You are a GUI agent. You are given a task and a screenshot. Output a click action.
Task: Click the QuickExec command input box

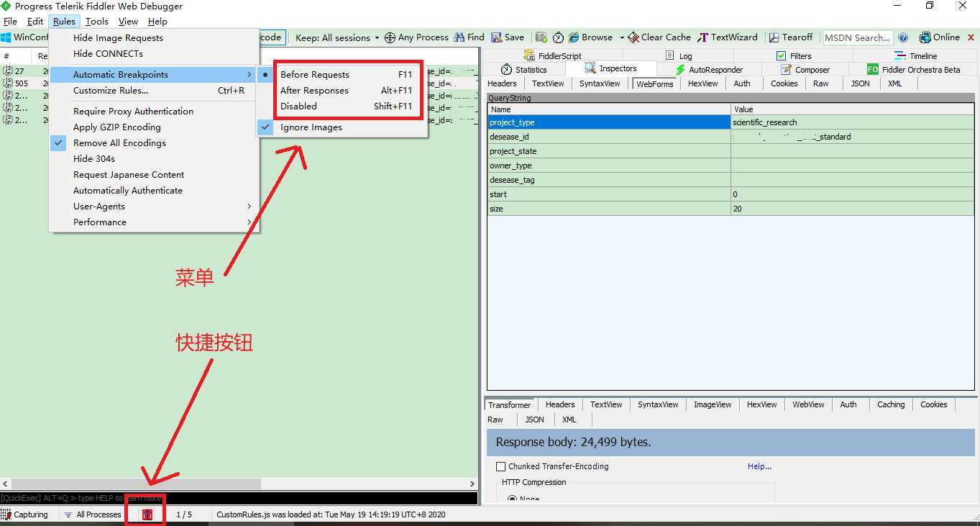239,498
